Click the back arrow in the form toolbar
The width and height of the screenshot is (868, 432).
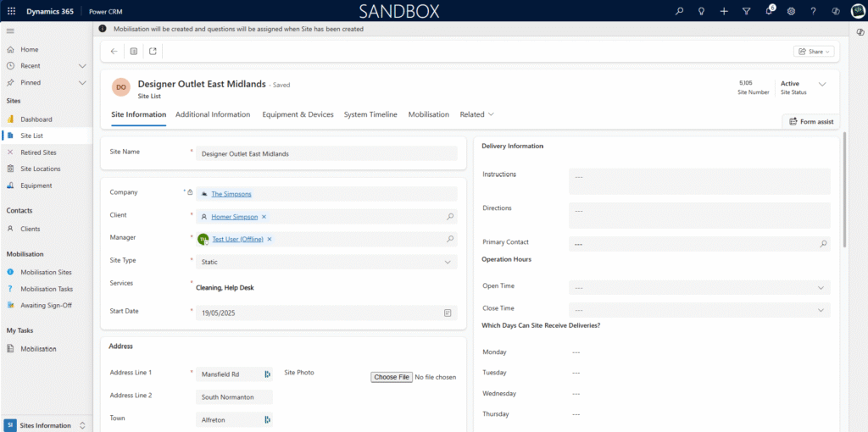click(114, 51)
